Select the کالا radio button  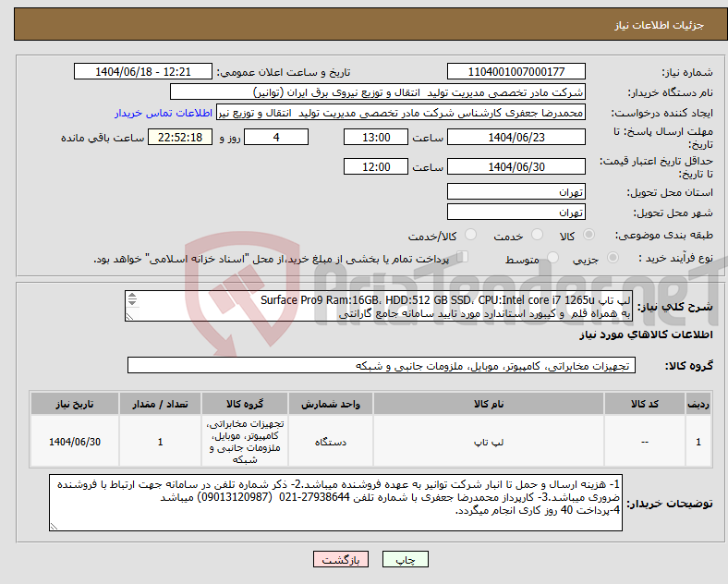click(x=588, y=235)
